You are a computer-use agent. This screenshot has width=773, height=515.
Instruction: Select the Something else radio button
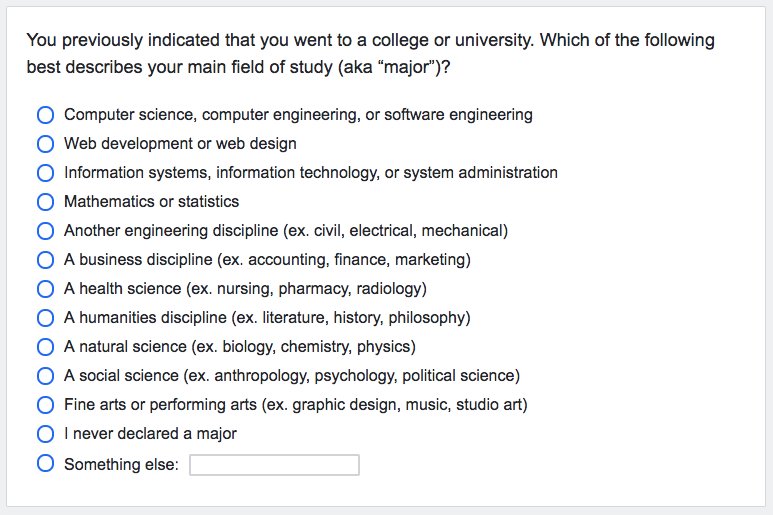(45, 464)
